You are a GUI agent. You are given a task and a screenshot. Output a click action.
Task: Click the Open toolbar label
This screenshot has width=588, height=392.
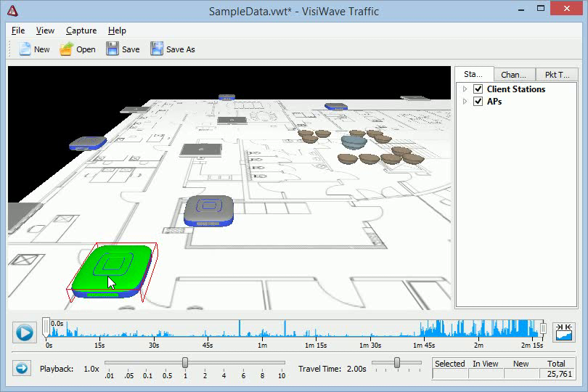(x=86, y=49)
